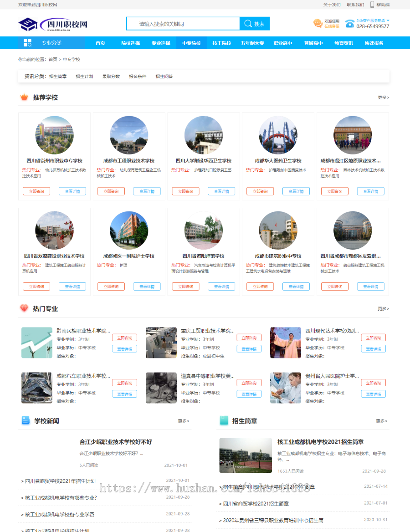Screen dimensions: 410x532
Task: Click 更多 in 招生简章 section
Action: 381,421
